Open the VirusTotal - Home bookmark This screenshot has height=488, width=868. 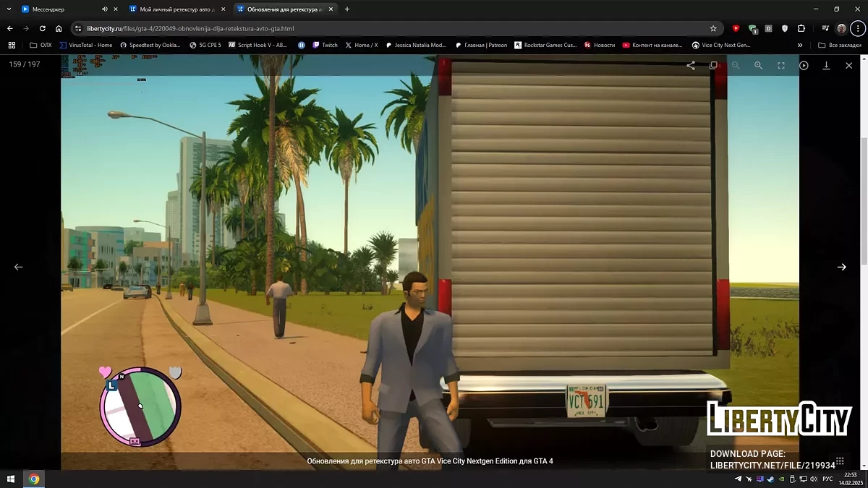click(86, 45)
